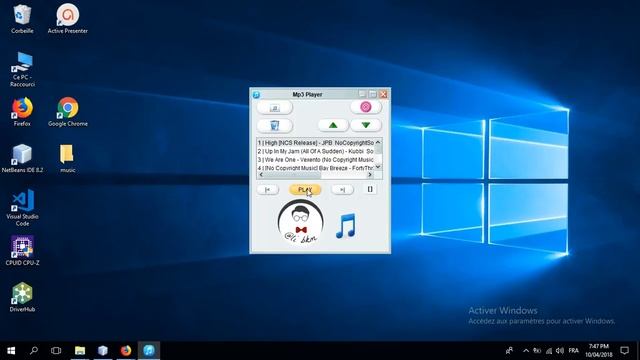Show hidden system tray icons chevron
The image size is (640, 360).
(x=526, y=351)
